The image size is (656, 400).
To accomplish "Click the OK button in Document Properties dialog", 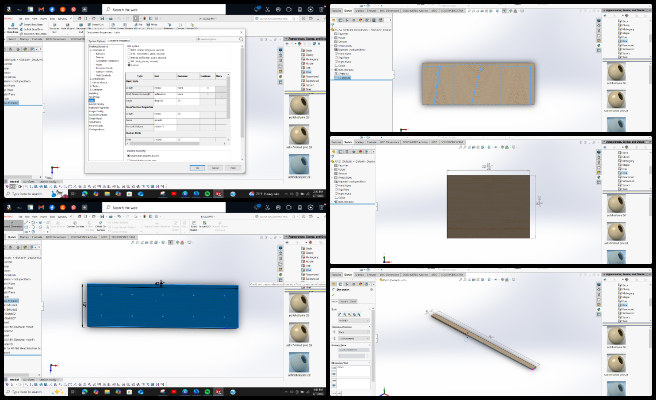I will pyautogui.click(x=197, y=168).
